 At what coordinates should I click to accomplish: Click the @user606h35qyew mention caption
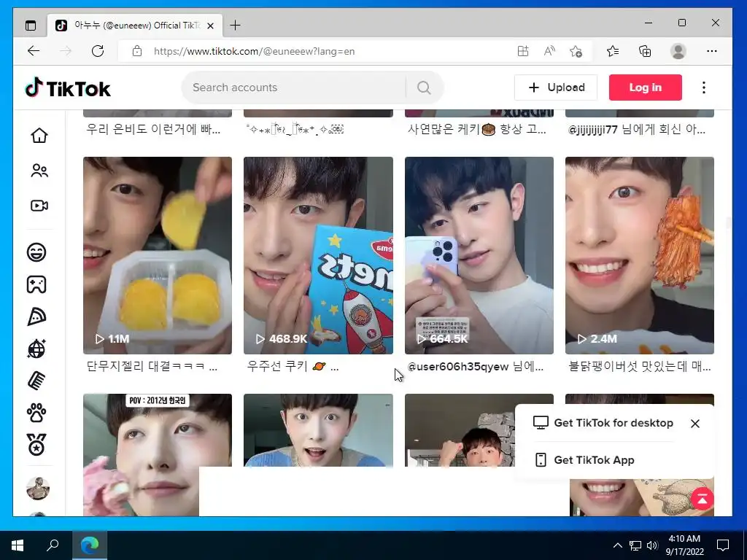coord(475,367)
